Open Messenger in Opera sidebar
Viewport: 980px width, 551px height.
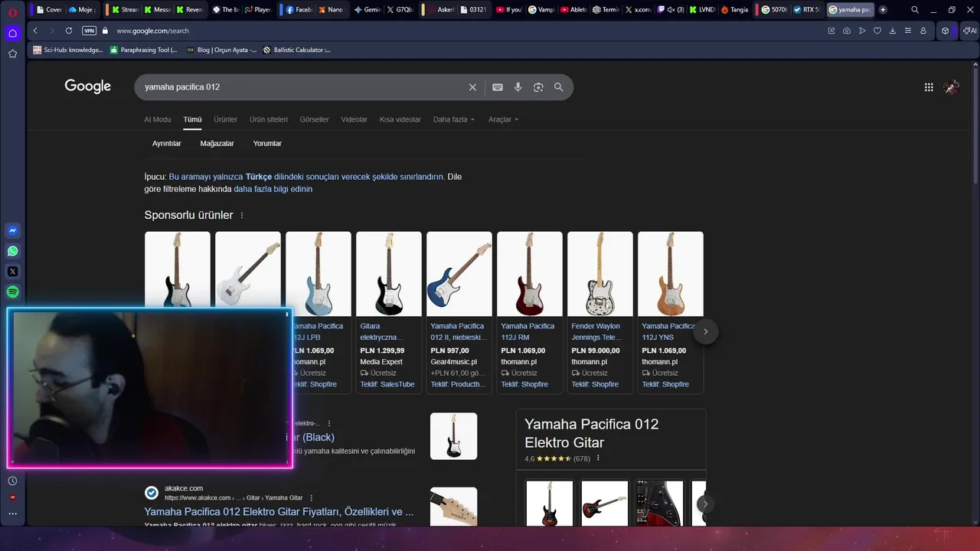click(x=12, y=230)
